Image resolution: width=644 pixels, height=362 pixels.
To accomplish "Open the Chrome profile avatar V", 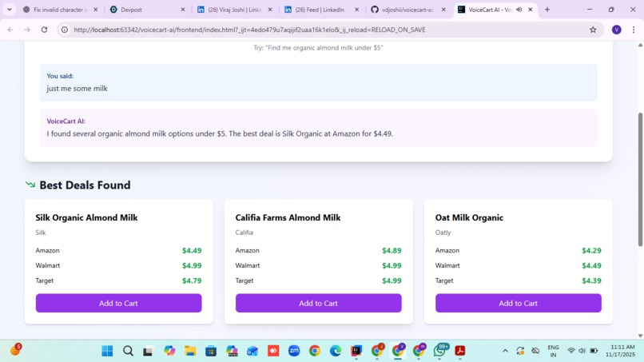I will (617, 30).
